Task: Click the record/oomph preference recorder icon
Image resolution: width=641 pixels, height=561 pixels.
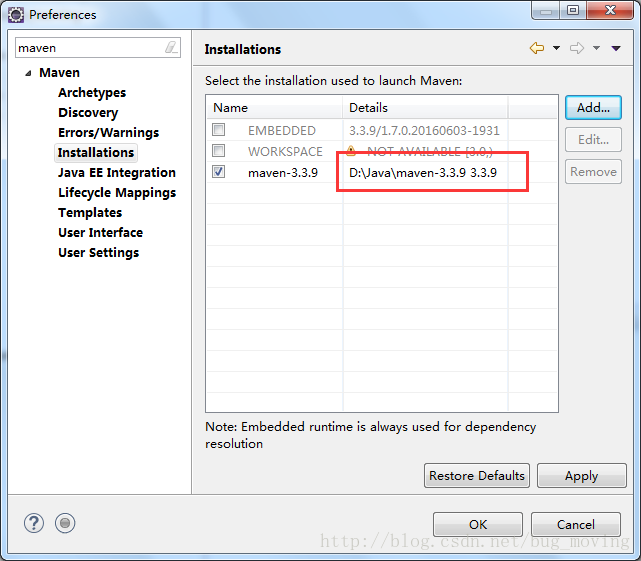Action: pos(65,523)
